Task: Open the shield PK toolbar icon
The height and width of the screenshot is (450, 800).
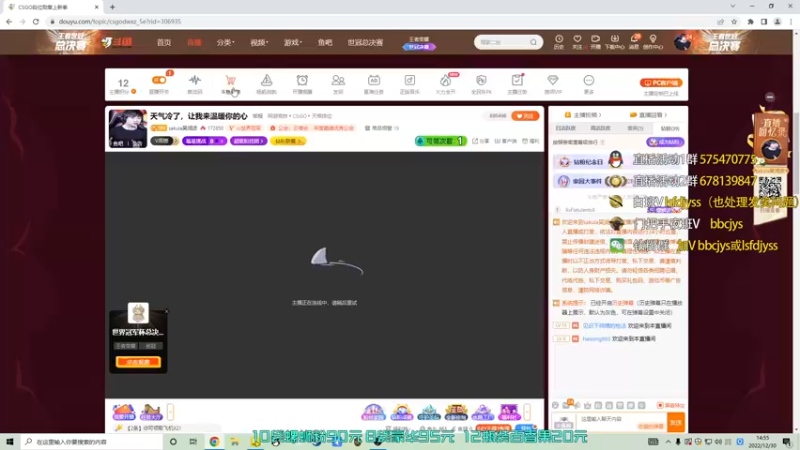Action: 481,81
